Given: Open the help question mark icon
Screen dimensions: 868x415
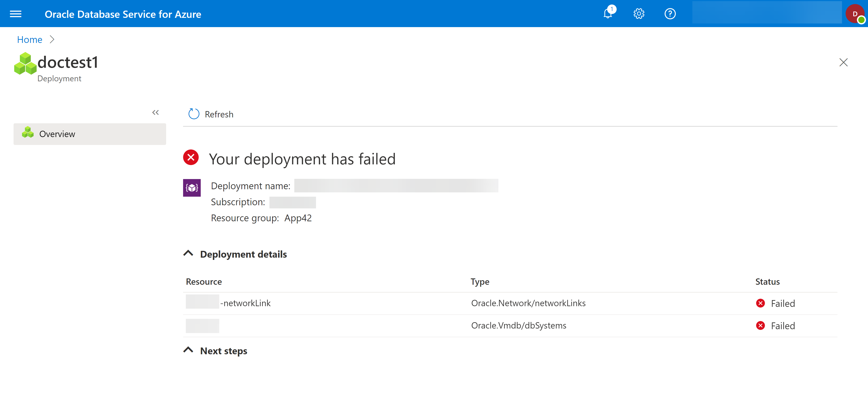Looking at the screenshot, I should tap(670, 14).
